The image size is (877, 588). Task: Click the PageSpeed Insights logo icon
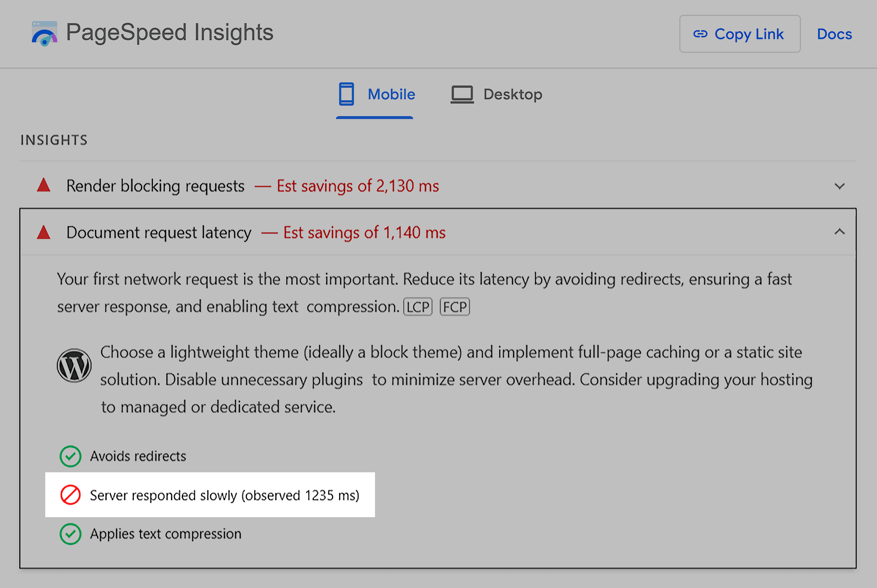[45, 33]
